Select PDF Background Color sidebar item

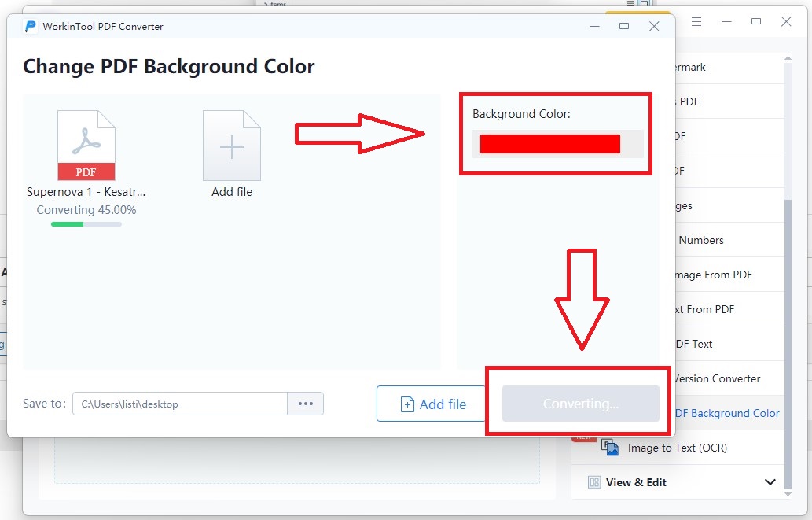coord(729,413)
